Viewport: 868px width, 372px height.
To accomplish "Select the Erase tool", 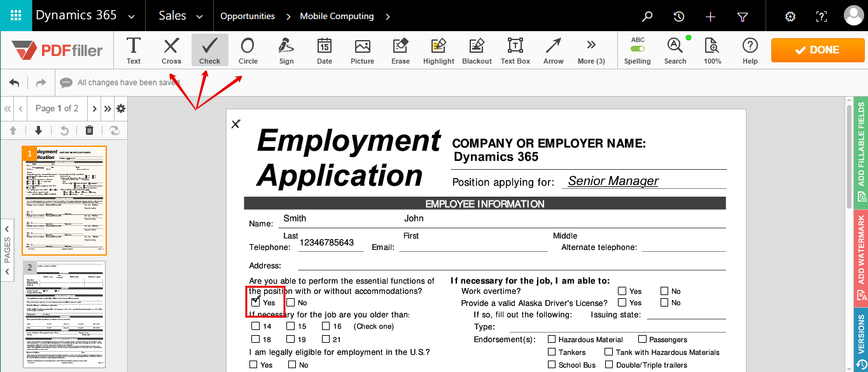I will 400,50.
